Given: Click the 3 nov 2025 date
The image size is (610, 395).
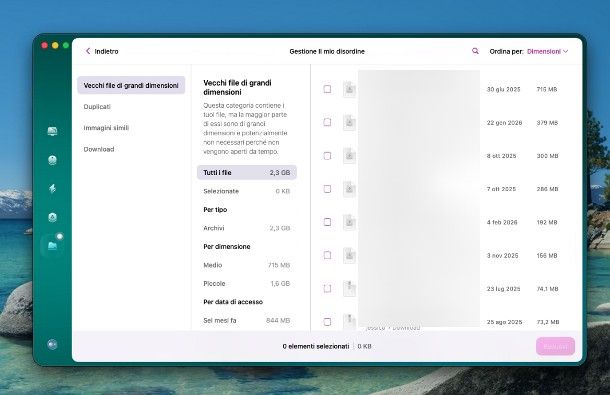Looking at the screenshot, I should pos(502,255).
